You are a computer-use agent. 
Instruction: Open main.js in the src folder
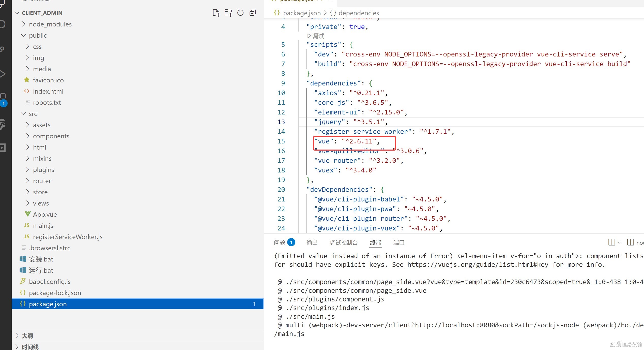(x=43, y=226)
